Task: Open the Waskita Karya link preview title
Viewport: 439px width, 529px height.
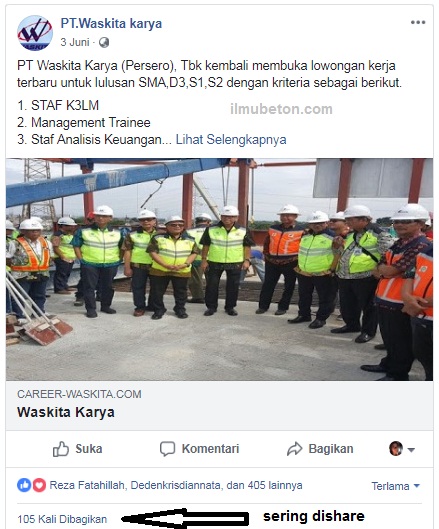Action: [66, 412]
